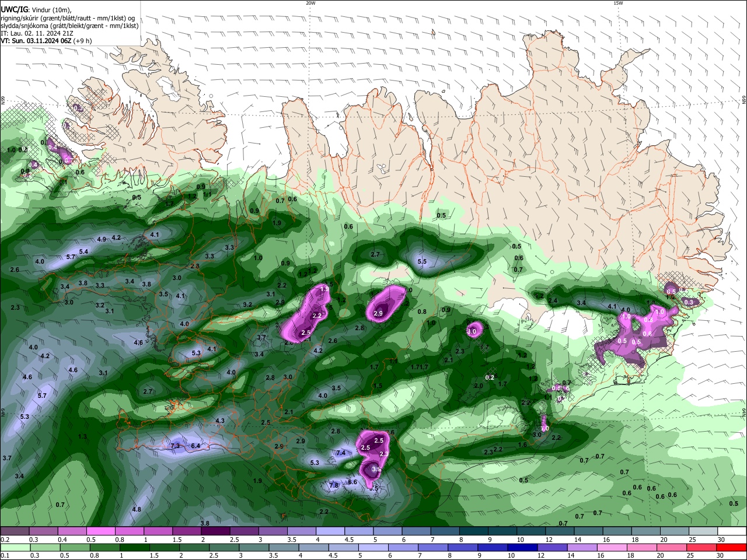Select the snow legend swatch labeled 18

point(646,531)
